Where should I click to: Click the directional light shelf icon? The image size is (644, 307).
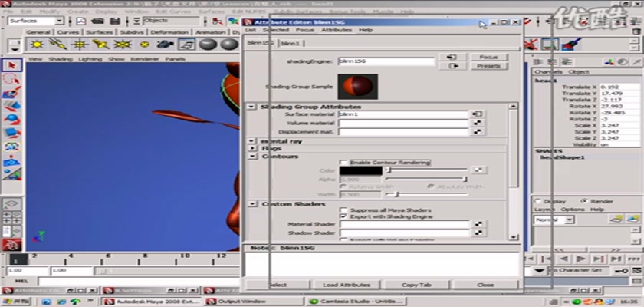coord(58,44)
